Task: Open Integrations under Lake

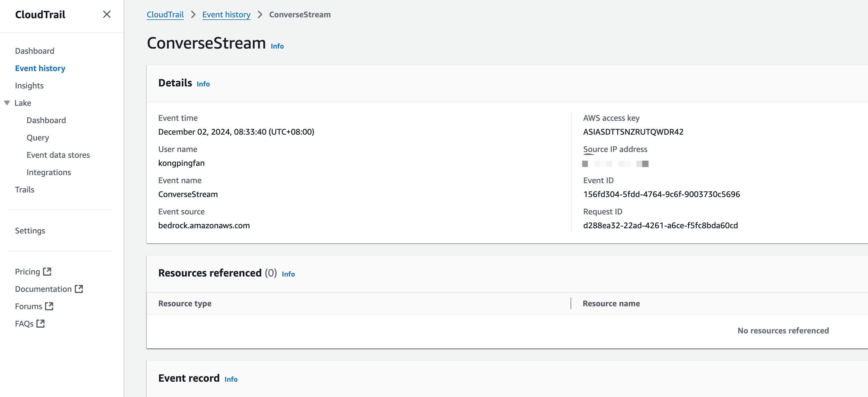Action: click(49, 172)
